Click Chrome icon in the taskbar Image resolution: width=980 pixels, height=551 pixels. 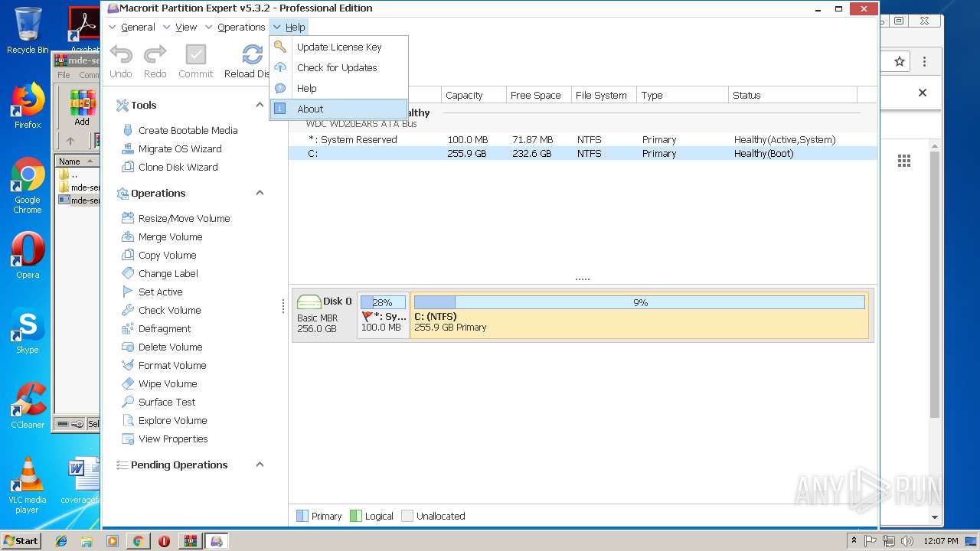pos(138,541)
